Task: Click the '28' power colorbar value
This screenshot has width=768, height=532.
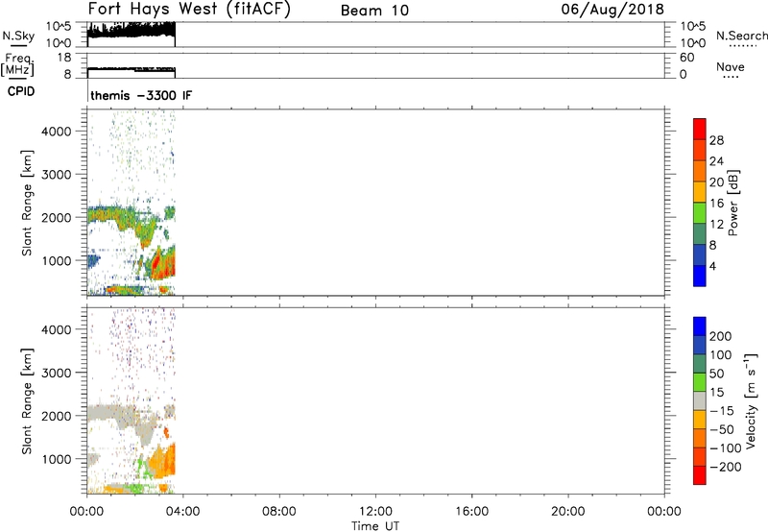Action: coord(716,140)
